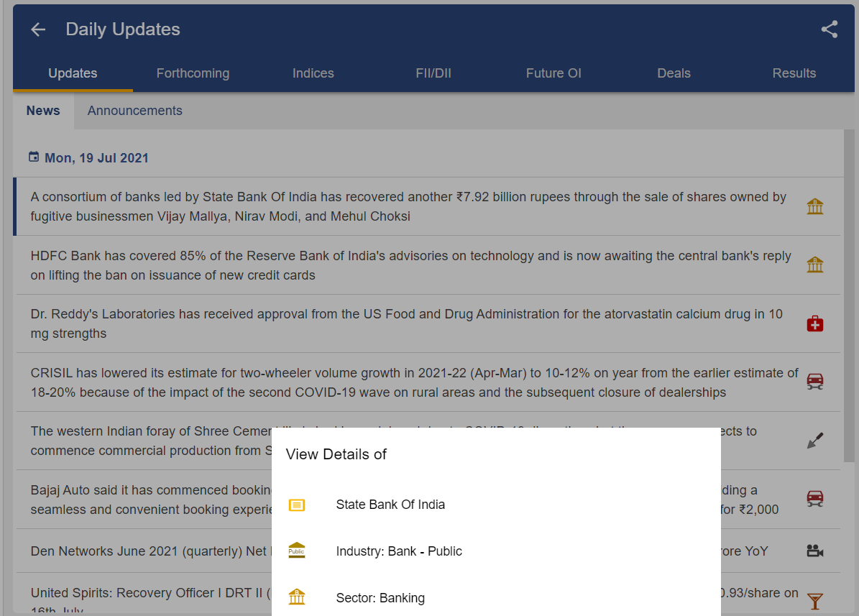Screen dimensions: 859x616
Task: Select Sector: Banking in the popup
Action: 380,597
